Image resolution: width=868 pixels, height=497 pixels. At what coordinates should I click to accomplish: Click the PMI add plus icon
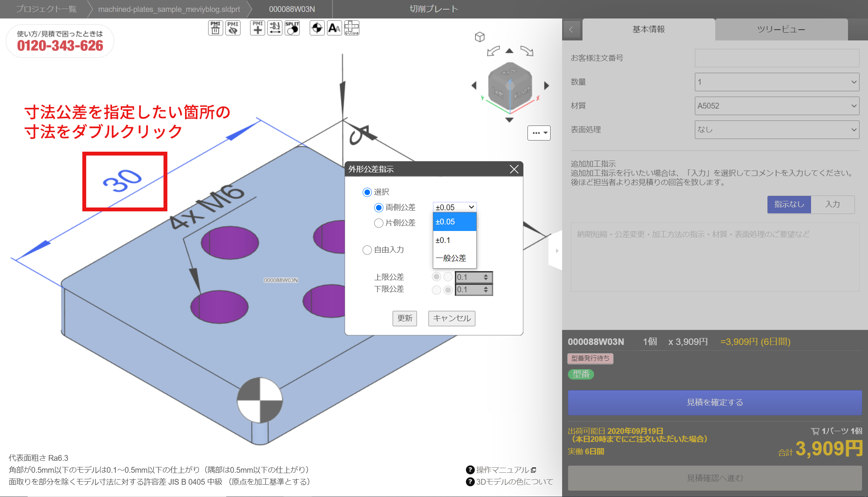257,28
